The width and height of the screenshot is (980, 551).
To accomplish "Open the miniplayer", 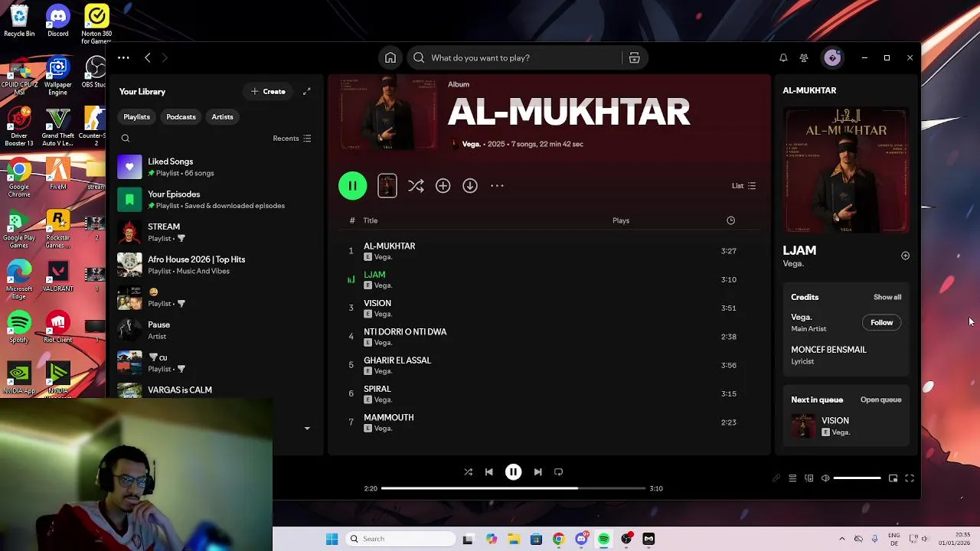I will (x=893, y=478).
